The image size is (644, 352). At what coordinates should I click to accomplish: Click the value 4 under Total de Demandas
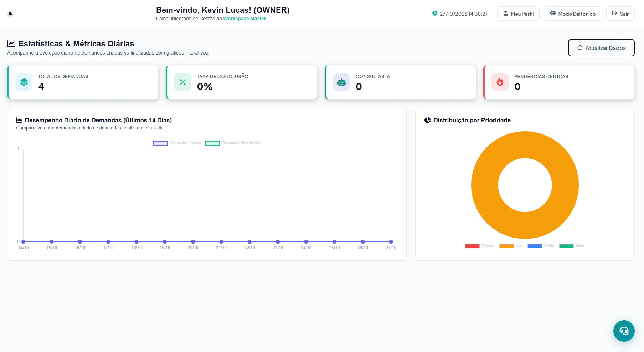click(x=41, y=86)
